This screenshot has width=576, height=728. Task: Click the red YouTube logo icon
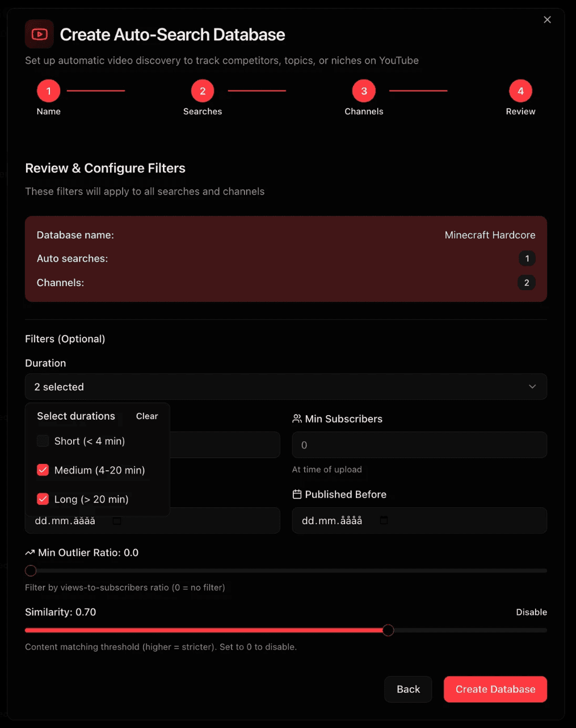[x=39, y=34]
